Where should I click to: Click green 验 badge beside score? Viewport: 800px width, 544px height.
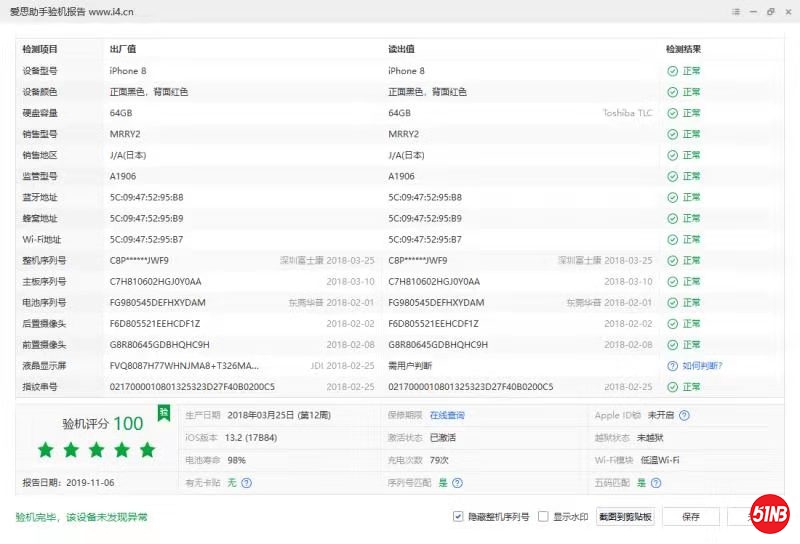click(x=164, y=413)
